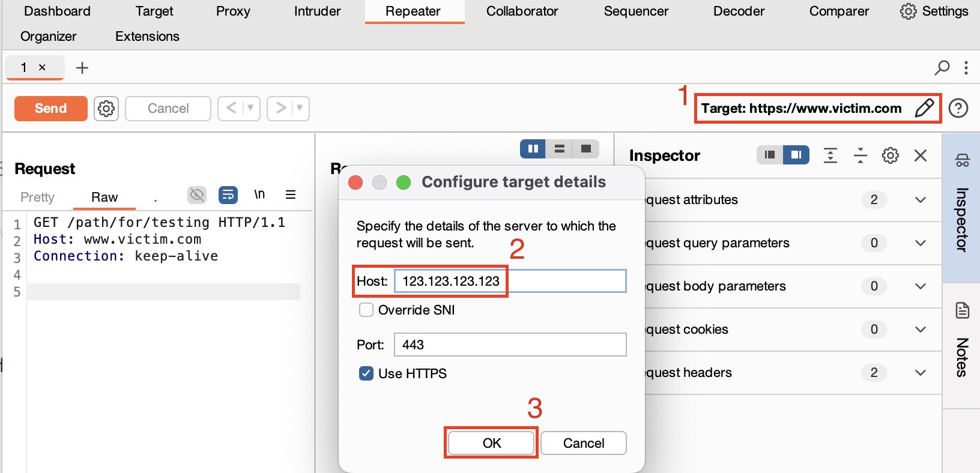
Task: Uncheck the Use HTTPS checkbox
Action: [366, 373]
